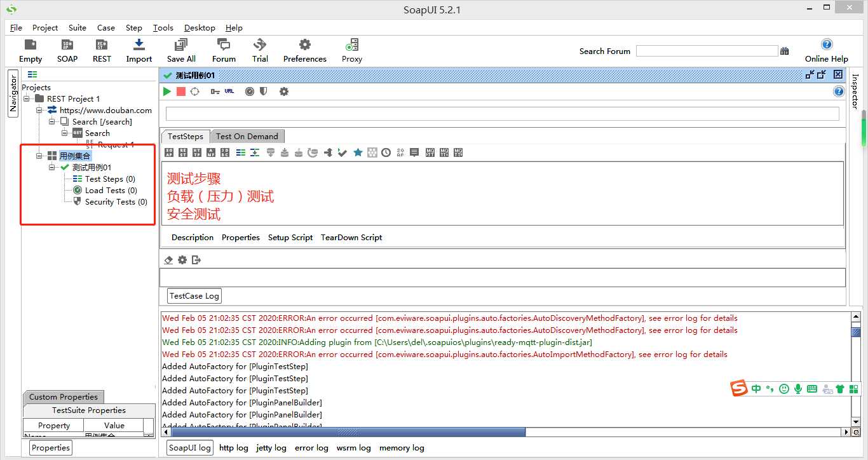Screen dimensions: 868x460
Task: Open the vertical Navigator side tab
Action: [x=13, y=93]
